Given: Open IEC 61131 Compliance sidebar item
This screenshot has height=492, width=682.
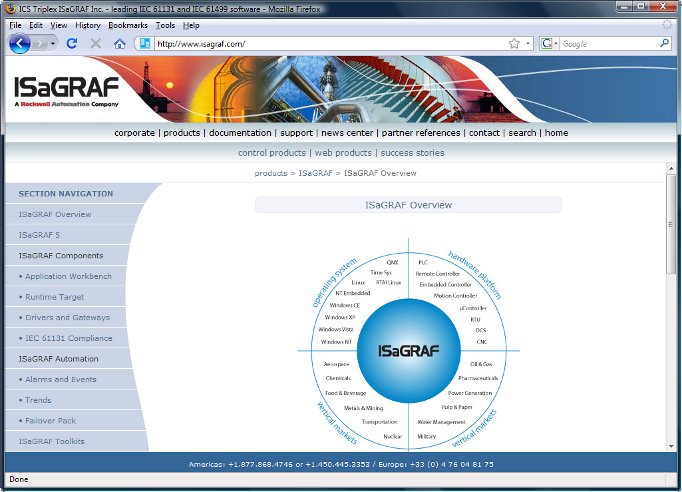Looking at the screenshot, I should pos(69,338).
